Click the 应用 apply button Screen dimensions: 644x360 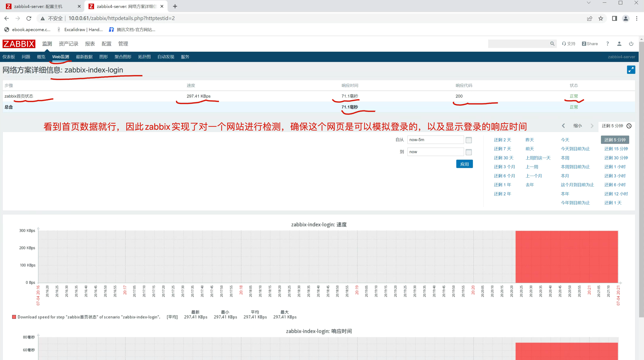click(x=464, y=164)
